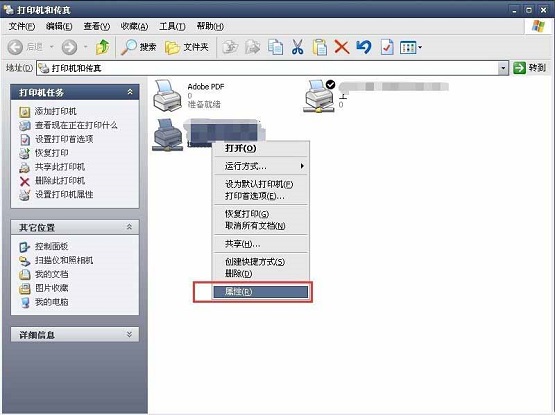Open the 查看(V) menu

[97, 26]
